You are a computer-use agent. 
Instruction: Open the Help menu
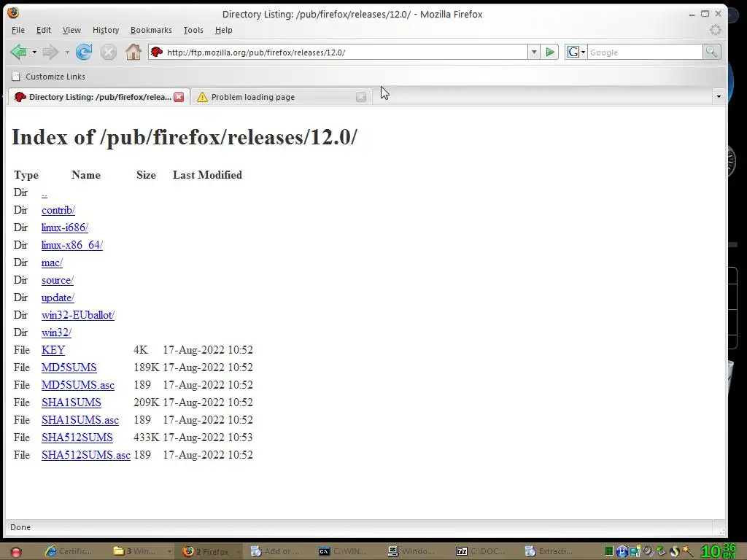(x=223, y=30)
